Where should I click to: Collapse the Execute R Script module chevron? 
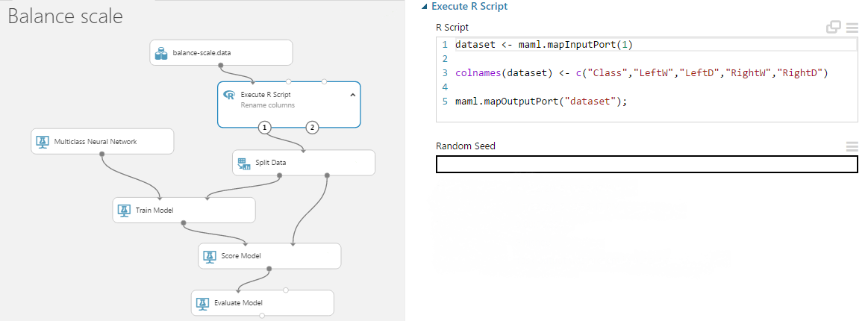pos(352,96)
